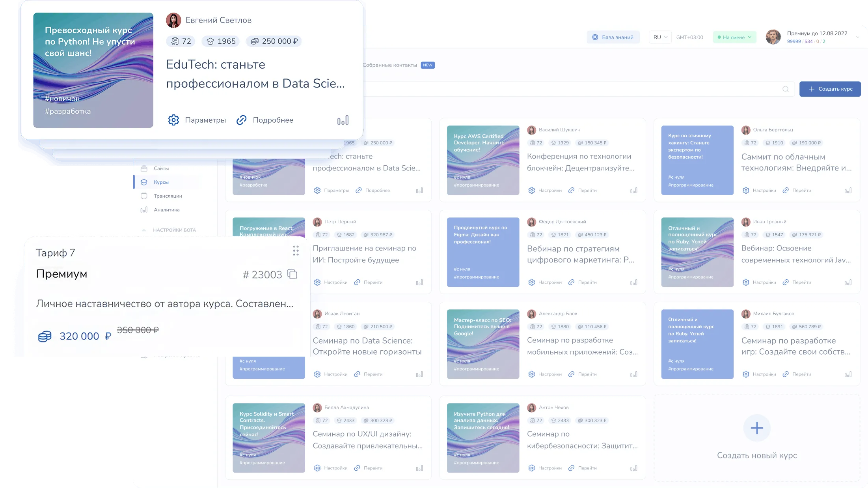Click Премиум tariff name

tap(61, 274)
